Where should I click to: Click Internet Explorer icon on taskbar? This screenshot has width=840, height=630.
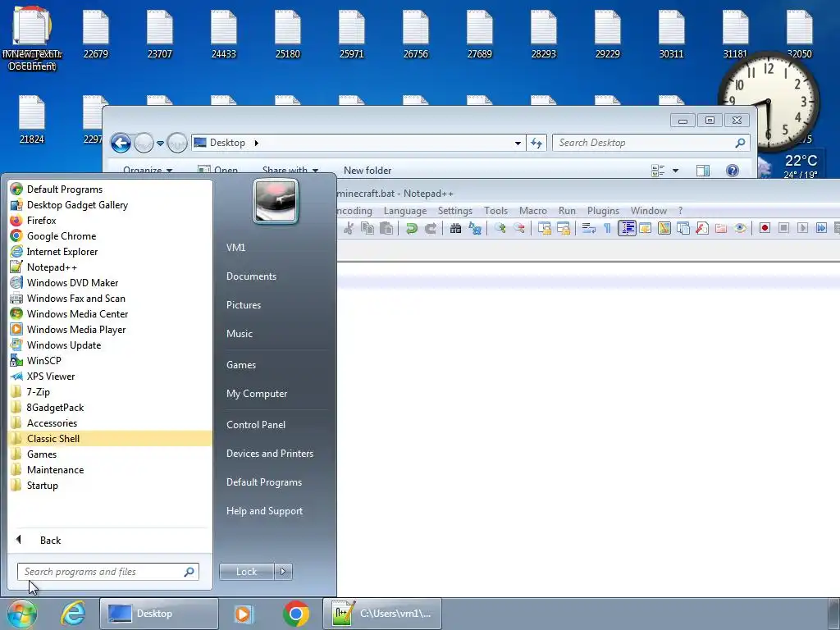click(73, 614)
